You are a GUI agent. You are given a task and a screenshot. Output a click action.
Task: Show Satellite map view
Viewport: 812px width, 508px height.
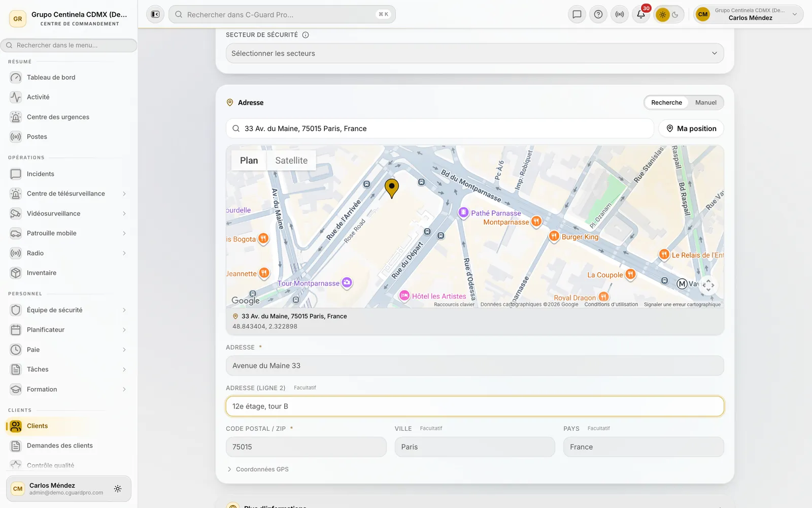291,161
